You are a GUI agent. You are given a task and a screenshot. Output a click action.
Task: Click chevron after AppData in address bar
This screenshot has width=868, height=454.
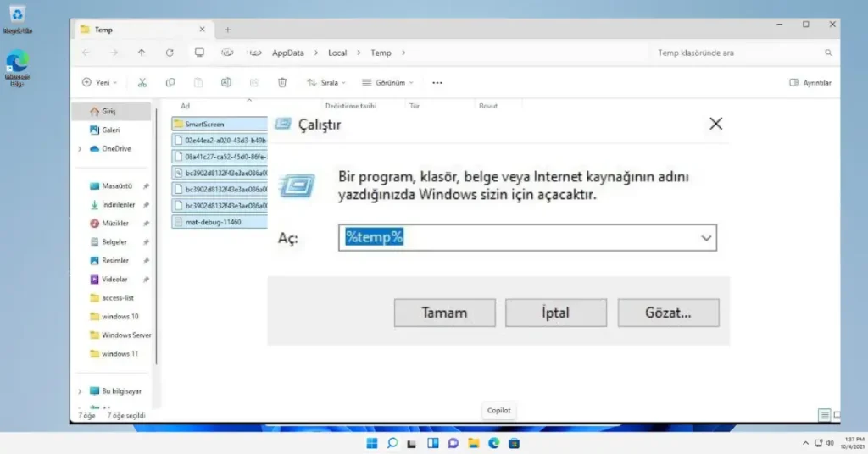tap(316, 53)
